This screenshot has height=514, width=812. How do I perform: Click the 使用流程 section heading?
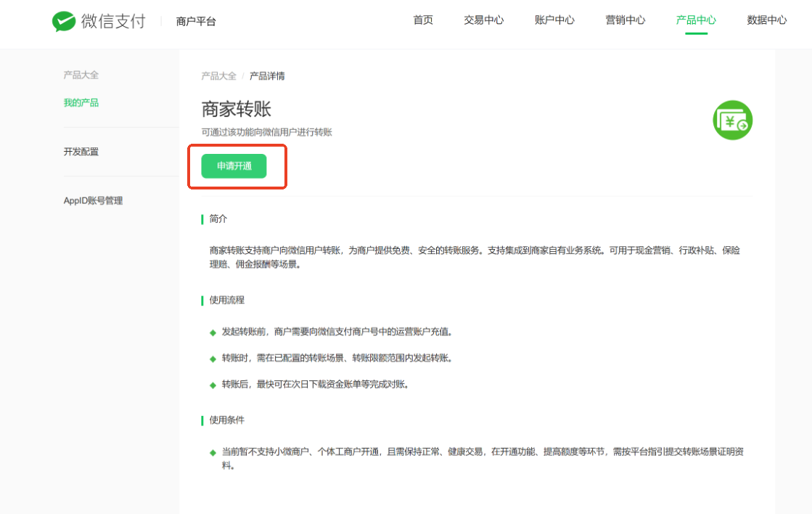click(x=227, y=300)
